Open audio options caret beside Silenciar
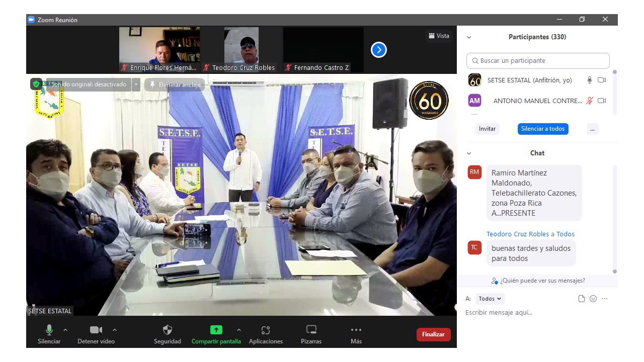644x362 pixels. [x=65, y=330]
